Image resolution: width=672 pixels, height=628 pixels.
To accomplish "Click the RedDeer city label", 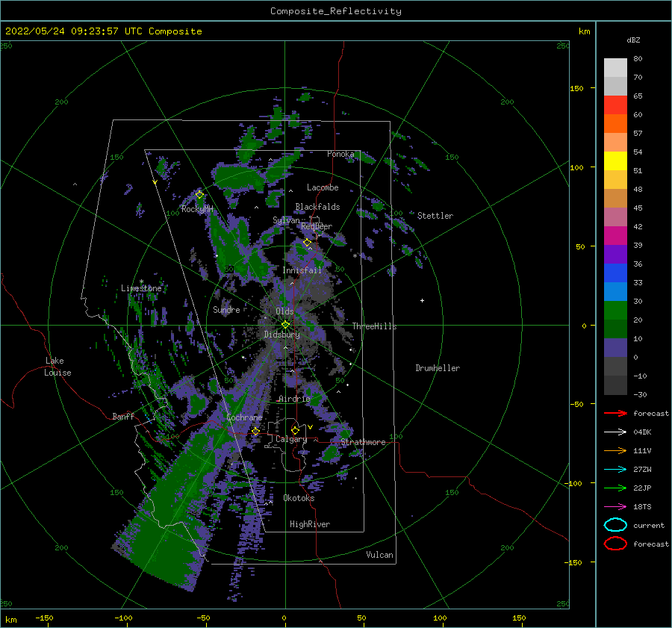I will coord(317,226).
